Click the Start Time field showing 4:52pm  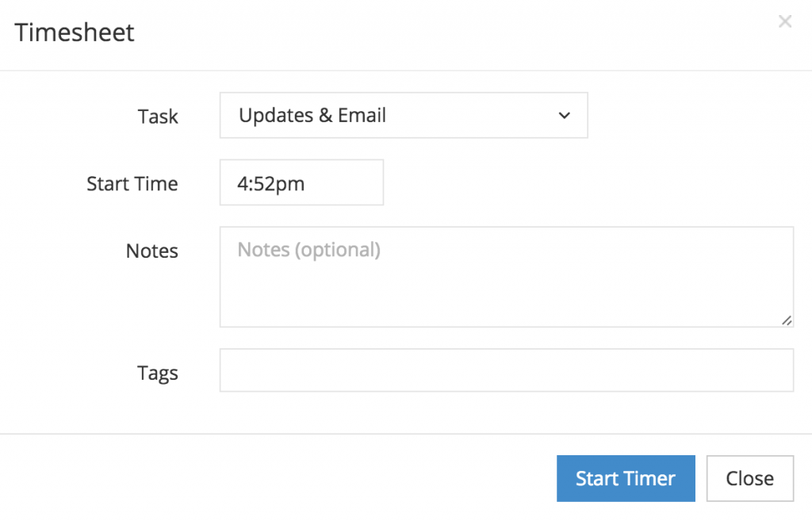click(x=301, y=182)
